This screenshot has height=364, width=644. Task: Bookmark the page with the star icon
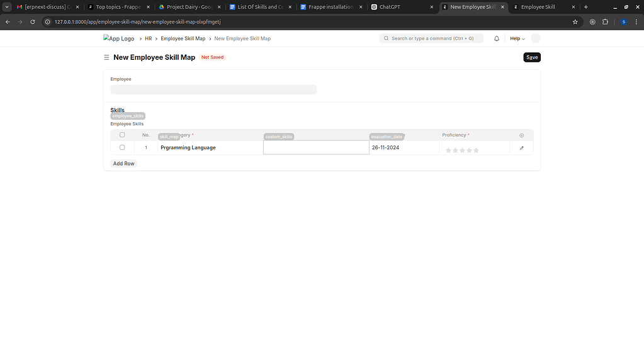point(574,21)
